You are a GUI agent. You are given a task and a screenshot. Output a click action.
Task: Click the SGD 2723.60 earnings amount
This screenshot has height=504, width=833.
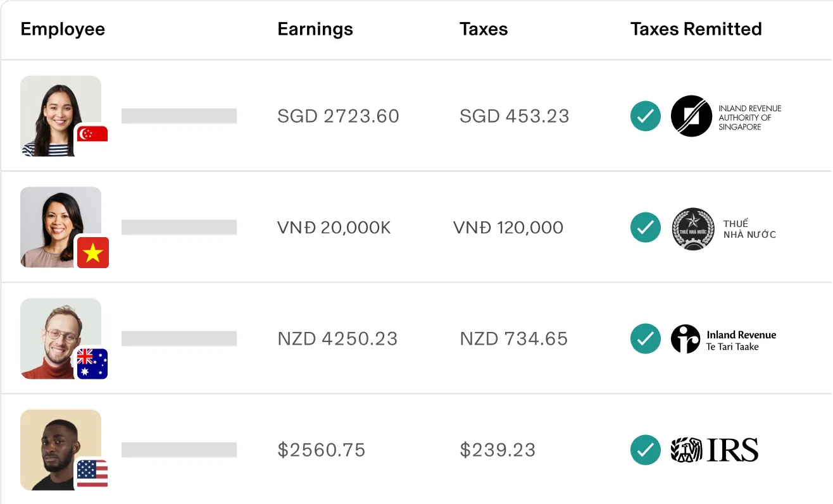(338, 116)
